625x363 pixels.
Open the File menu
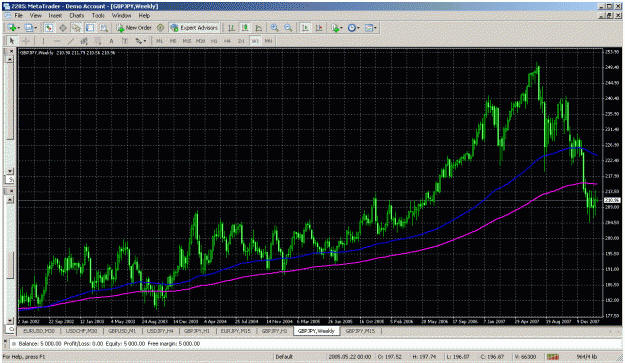click(18, 16)
